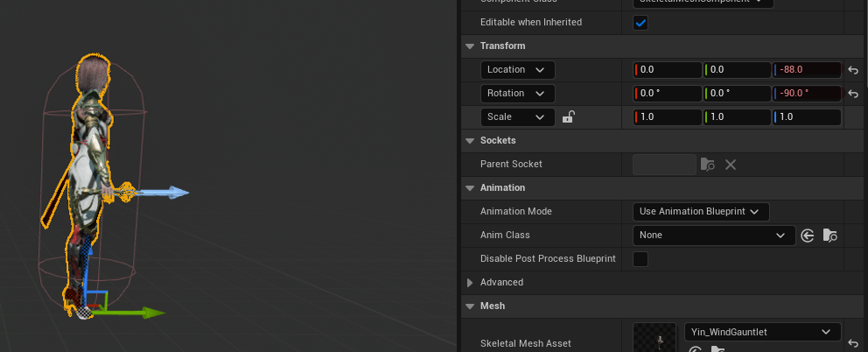Collapse the Sockets section

(470, 141)
